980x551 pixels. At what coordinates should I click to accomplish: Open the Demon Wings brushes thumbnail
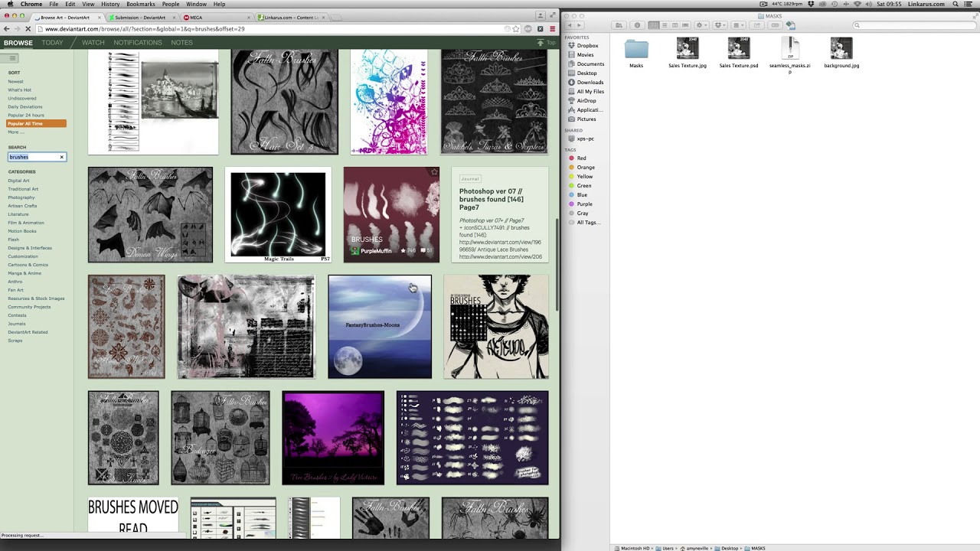[150, 215]
